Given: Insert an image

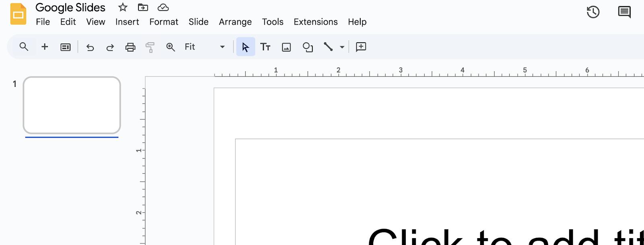Looking at the screenshot, I should [x=286, y=47].
